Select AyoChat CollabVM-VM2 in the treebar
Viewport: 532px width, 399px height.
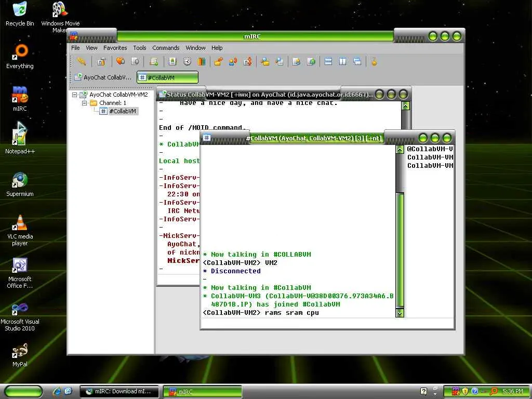[x=118, y=95]
